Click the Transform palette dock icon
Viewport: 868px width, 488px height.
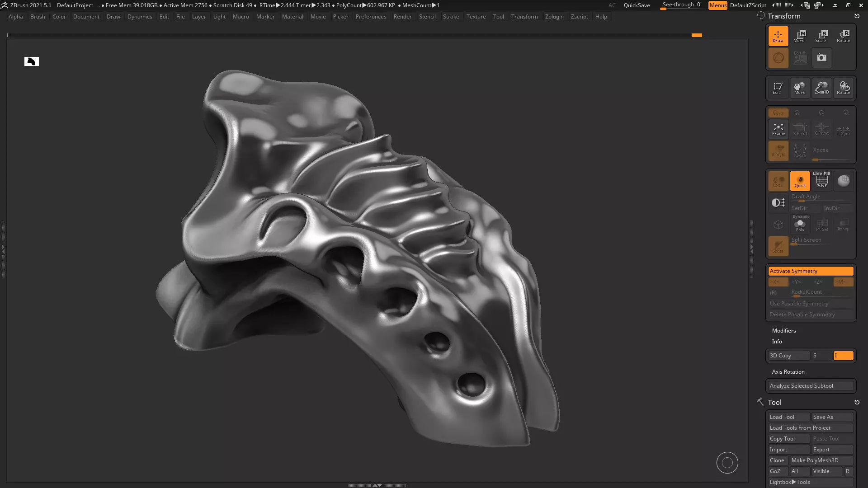point(760,16)
